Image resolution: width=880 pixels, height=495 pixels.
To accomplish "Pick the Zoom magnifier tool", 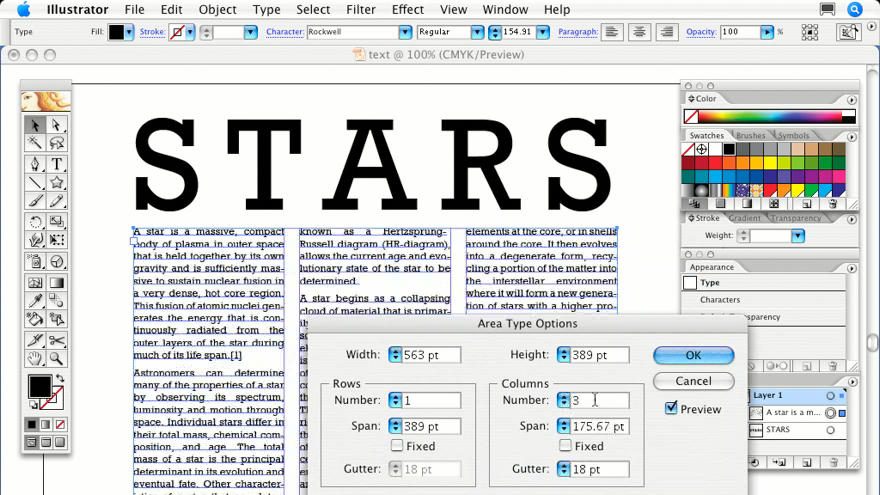I will click(57, 358).
